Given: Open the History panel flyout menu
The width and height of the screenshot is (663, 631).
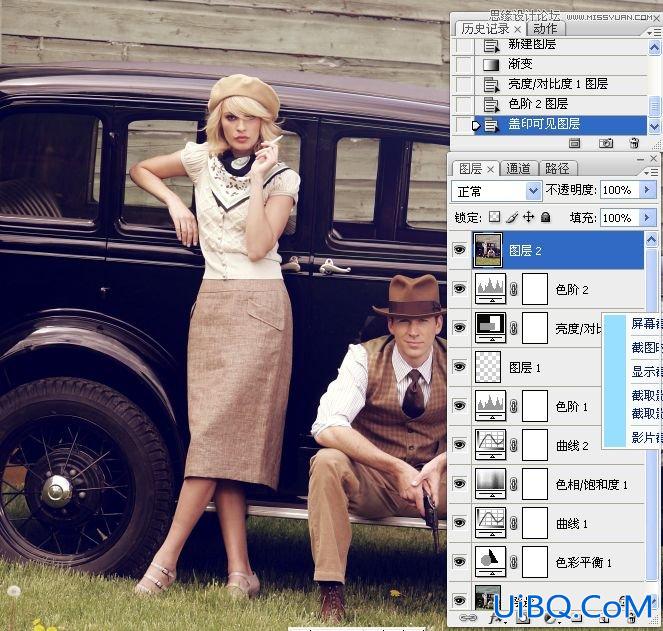Looking at the screenshot, I should click(x=653, y=32).
